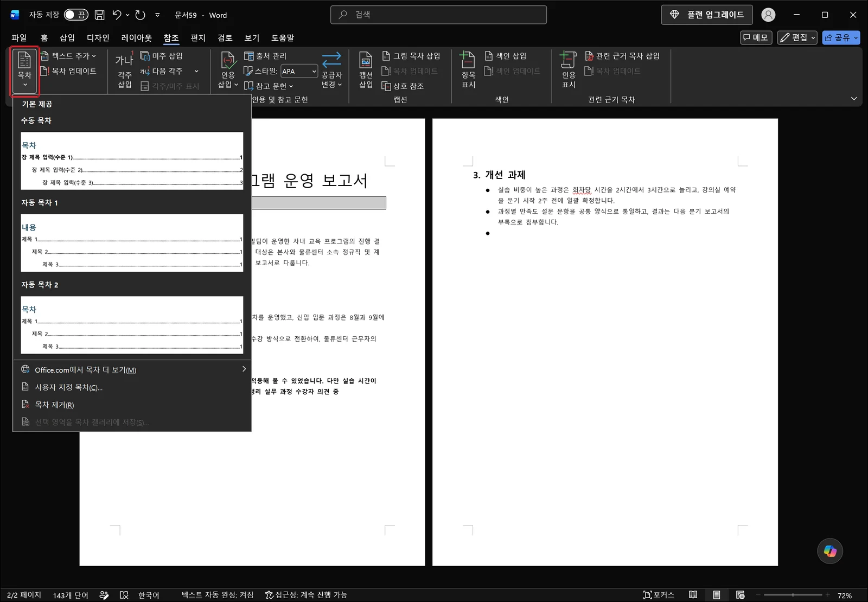The width and height of the screenshot is (868, 602).
Task: Click 캡션 삽입 icon
Action: pyautogui.click(x=366, y=61)
